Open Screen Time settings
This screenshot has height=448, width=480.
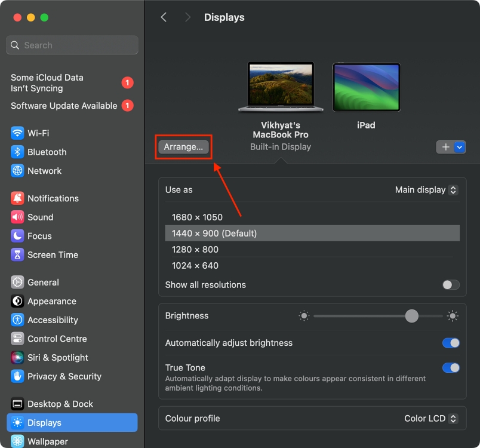pyautogui.click(x=51, y=255)
